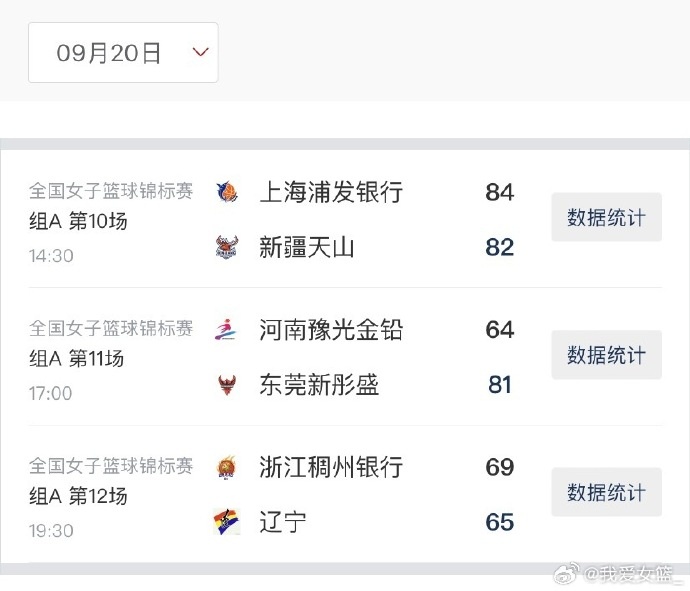Click the Liaoning team logo

pyautogui.click(x=227, y=522)
